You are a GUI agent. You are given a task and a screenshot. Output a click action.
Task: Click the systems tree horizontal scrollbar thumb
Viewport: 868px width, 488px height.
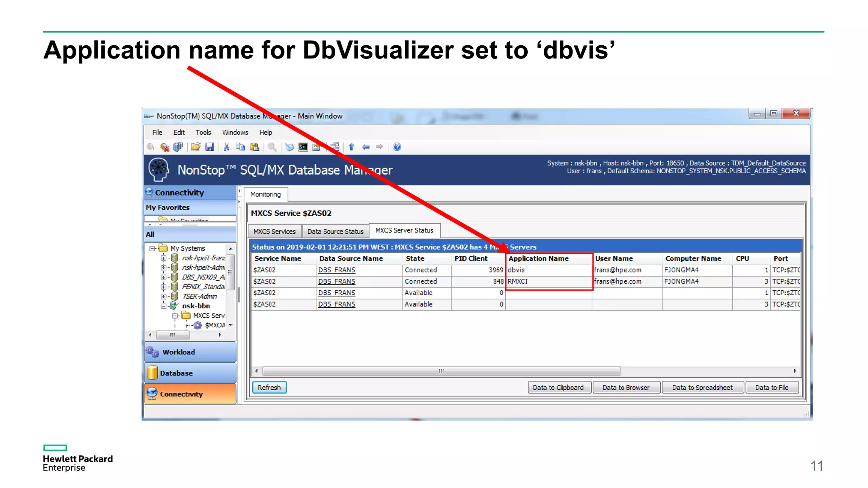click(x=172, y=335)
